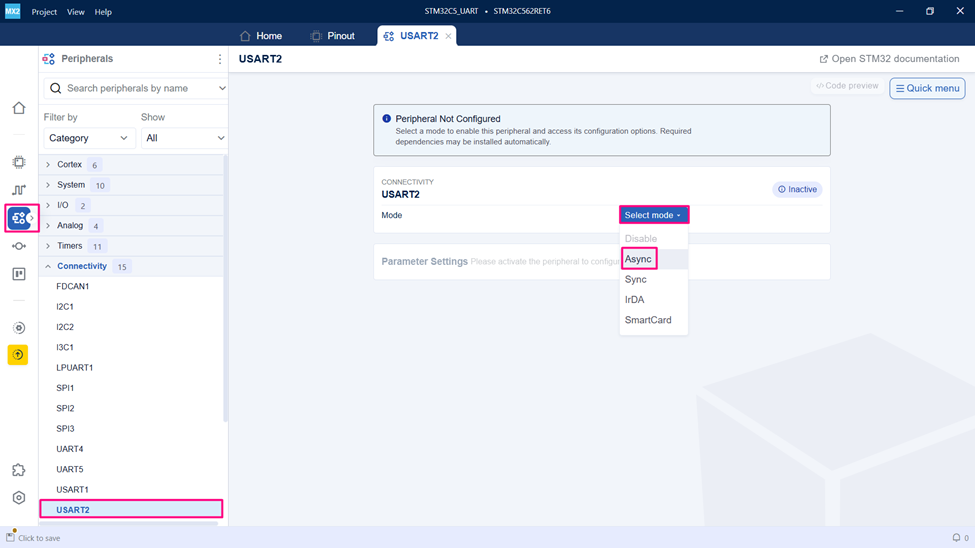
Task: Click the Inactive status badge
Action: (797, 189)
